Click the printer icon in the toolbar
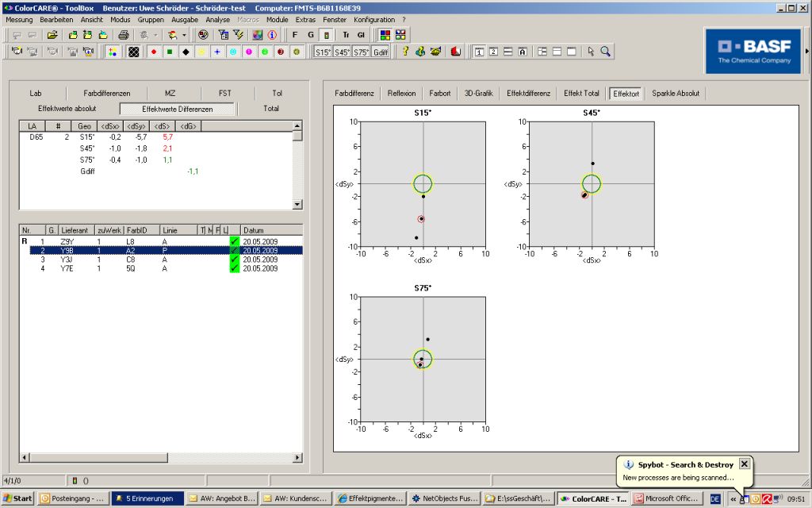Viewport: 812px width, 508px height. (x=124, y=35)
